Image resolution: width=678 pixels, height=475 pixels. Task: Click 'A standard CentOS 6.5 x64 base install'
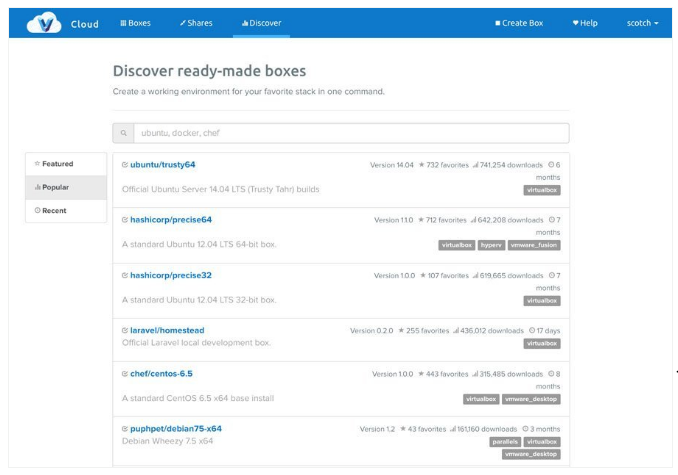pyautogui.click(x=198, y=398)
